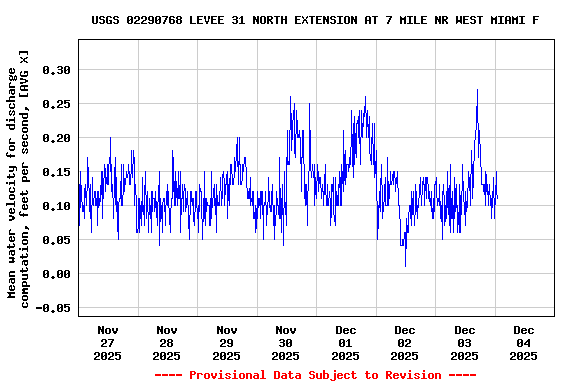
Task: Click the 'Provisional Data Subject to Revision' notice
Action: tap(315, 375)
